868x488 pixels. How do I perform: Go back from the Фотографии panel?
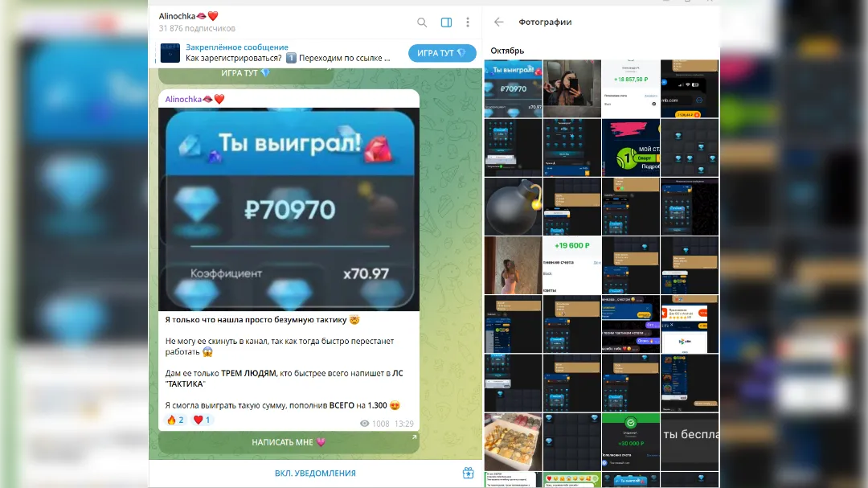point(499,23)
